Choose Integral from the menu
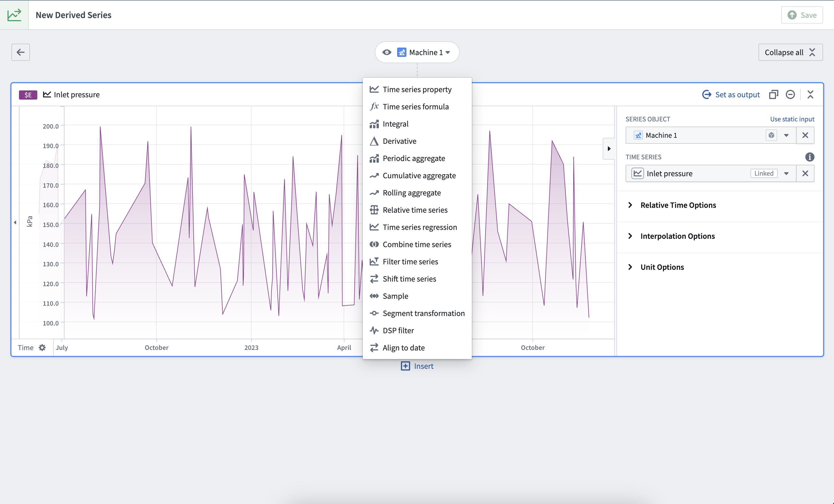Screen dimensions: 834x504 click(417, 124)
